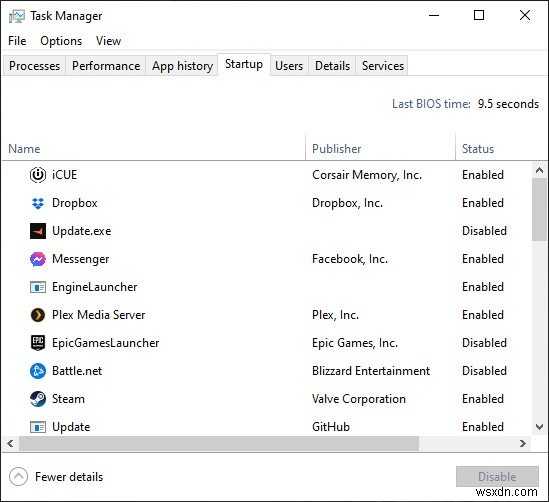Click the Corsair Memory, Inc. publisher cell
Viewport: 549px width, 502px height.
pyautogui.click(x=367, y=175)
